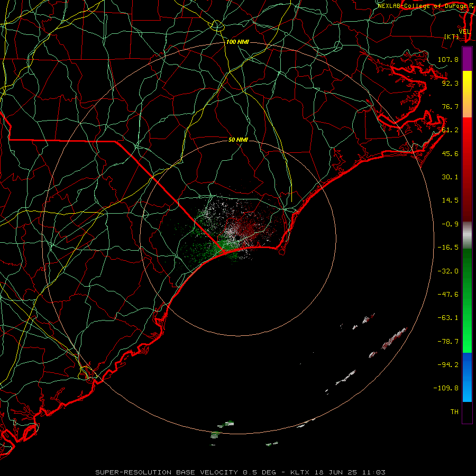Click the Super-Resolution Base Velocity KLTX caption

point(241,472)
